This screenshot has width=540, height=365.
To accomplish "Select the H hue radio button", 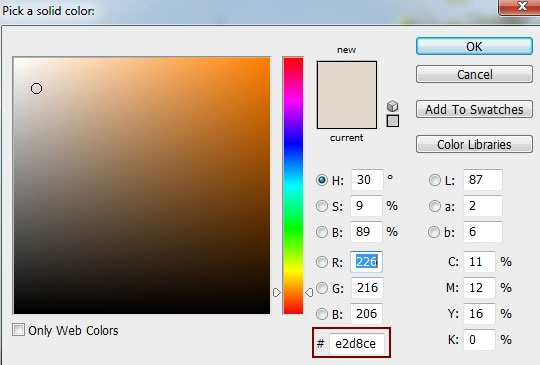I will coord(322,180).
